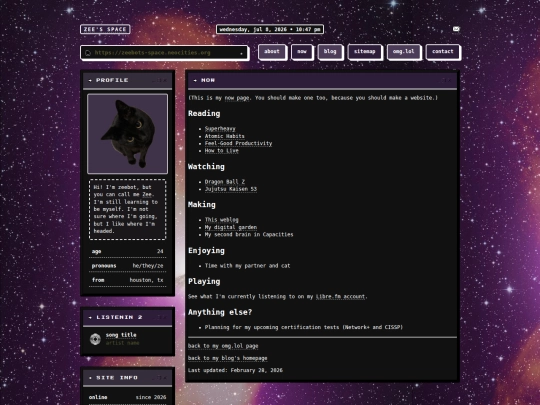
Task: Click the arrow icon in Now title bar
Action: [x=195, y=80]
